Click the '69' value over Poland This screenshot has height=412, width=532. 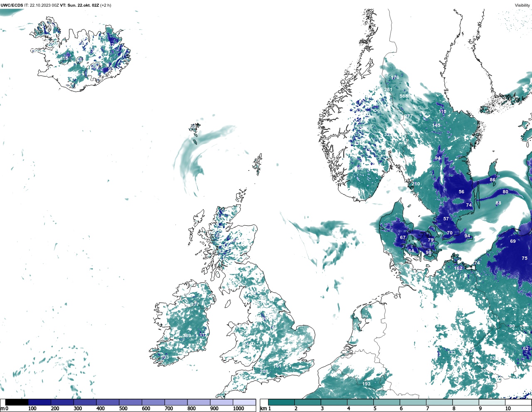click(x=513, y=241)
